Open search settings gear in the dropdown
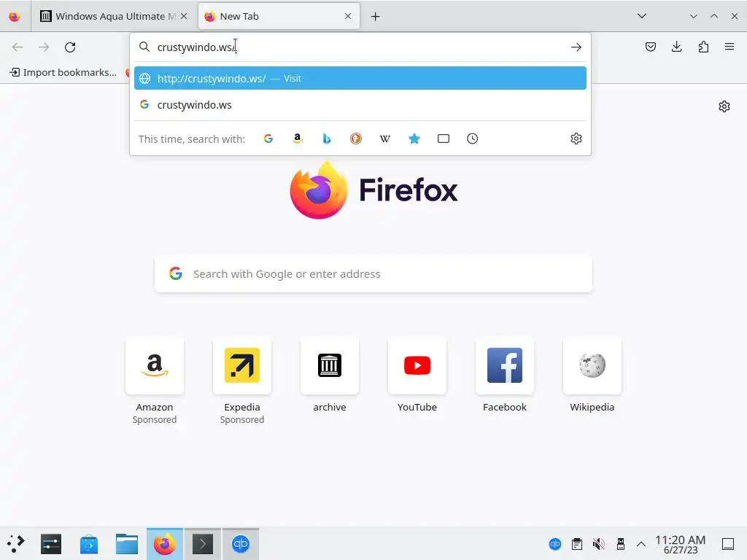Screen dimensions: 747x560 (576, 139)
